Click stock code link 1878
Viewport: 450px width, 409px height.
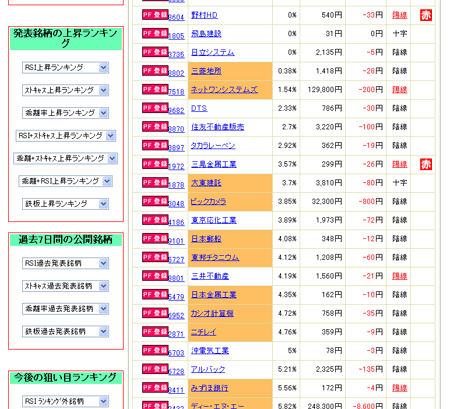click(176, 185)
